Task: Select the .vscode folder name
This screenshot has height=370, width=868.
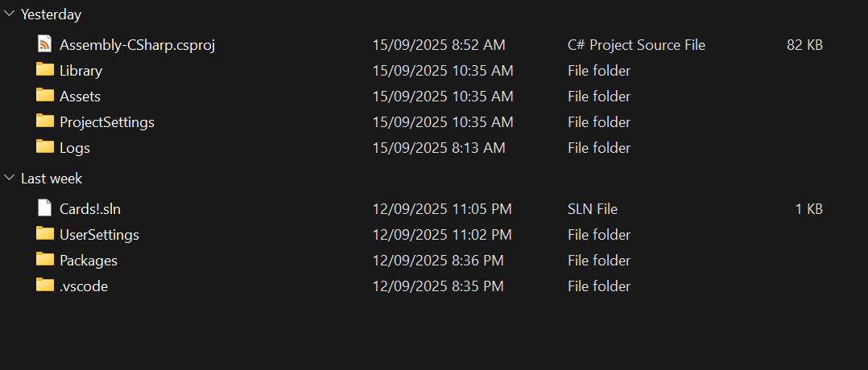Action: tap(84, 286)
